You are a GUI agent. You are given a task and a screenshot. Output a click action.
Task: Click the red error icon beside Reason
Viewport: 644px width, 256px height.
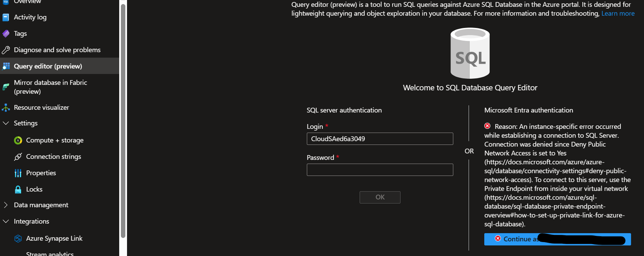[x=487, y=126]
